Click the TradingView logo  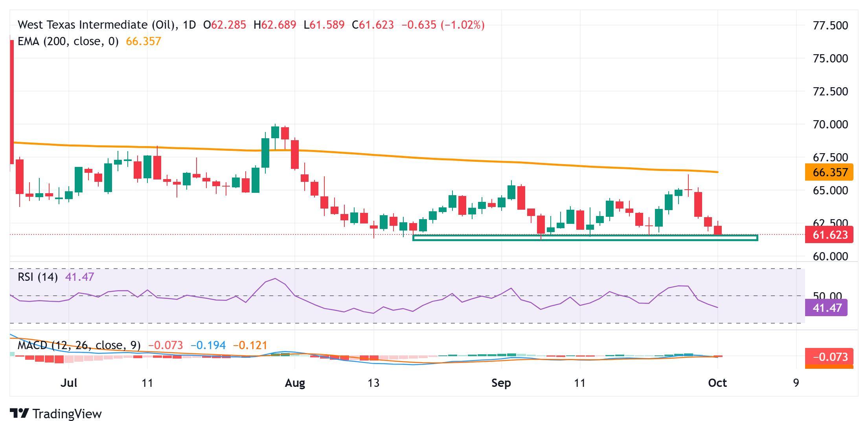pos(55,414)
